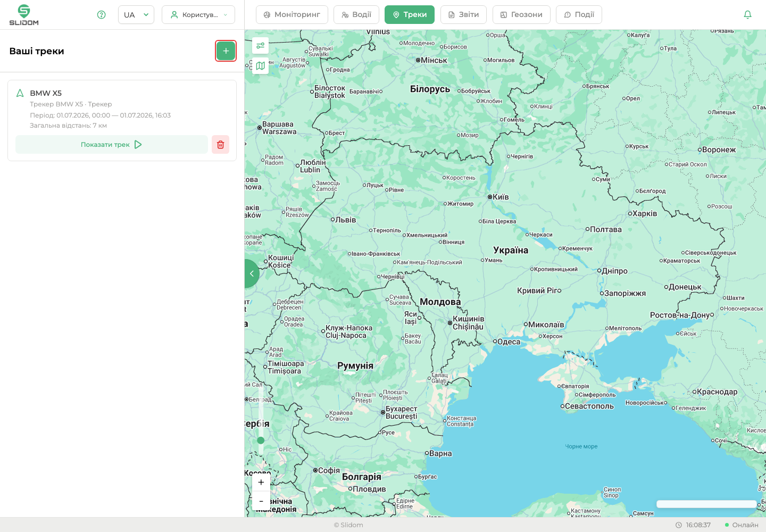Open map filter settings icon
The image size is (766, 532).
coord(261,46)
